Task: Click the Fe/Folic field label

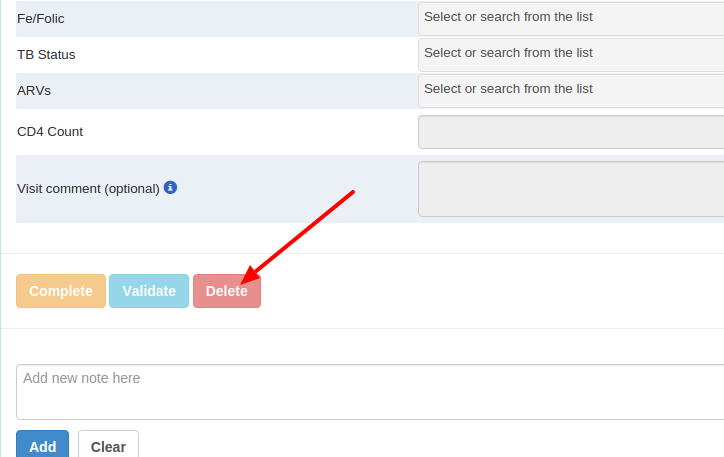Action: point(41,18)
